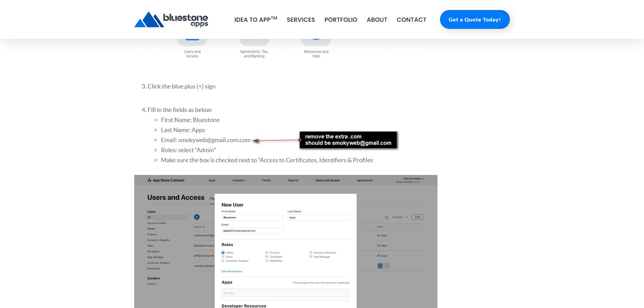Select Testers under Sandbox in sidebar

point(152,284)
